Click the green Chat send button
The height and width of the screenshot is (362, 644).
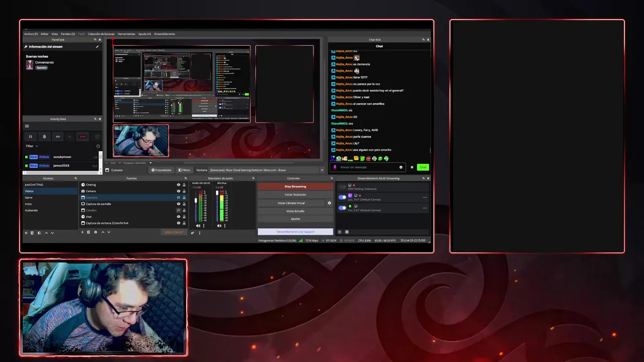pos(423,167)
